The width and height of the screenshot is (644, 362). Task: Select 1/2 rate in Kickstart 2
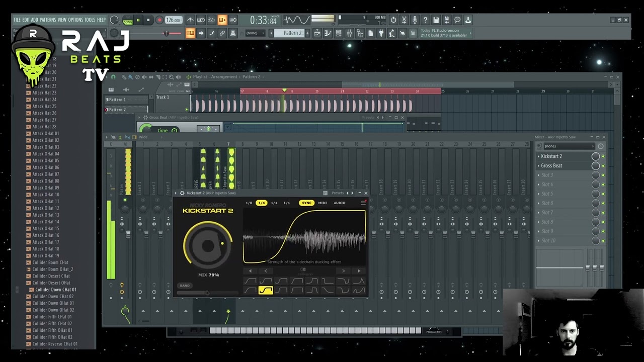coord(274,203)
